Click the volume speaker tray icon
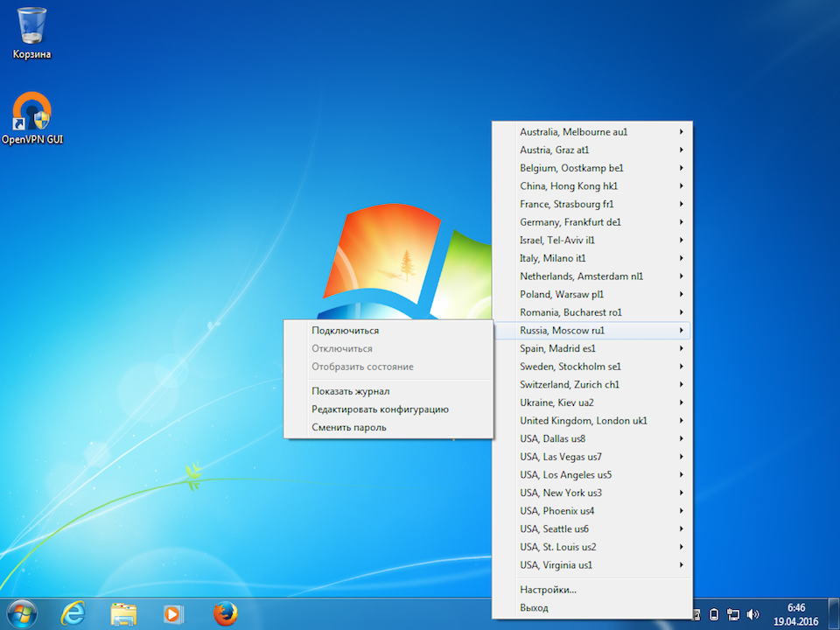 click(x=752, y=614)
